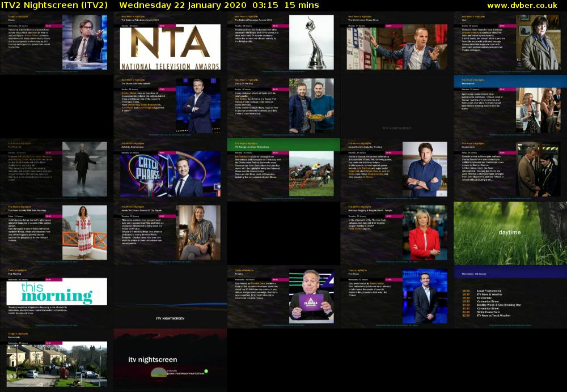
Task: Open the 'This Week's Highlights' label on Vera panel
Action: [473, 17]
